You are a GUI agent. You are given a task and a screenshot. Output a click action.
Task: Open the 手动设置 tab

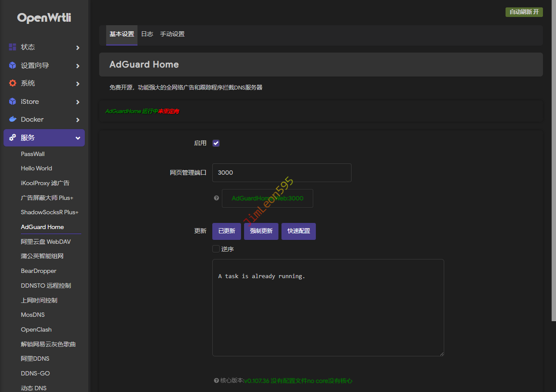pyautogui.click(x=172, y=34)
